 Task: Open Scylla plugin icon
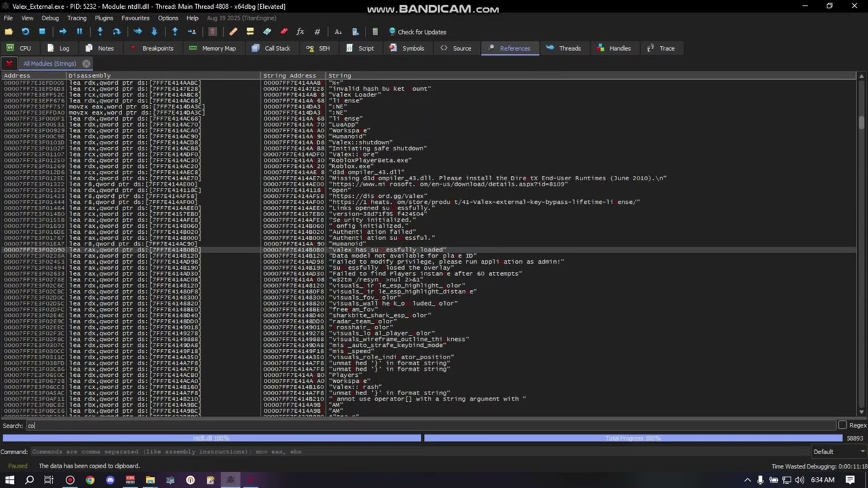[212, 32]
